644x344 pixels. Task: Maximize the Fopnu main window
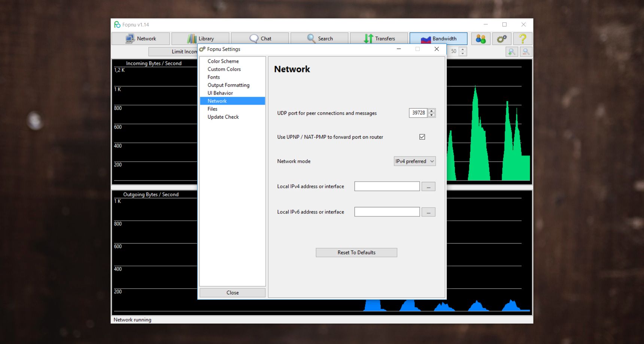pyautogui.click(x=504, y=25)
